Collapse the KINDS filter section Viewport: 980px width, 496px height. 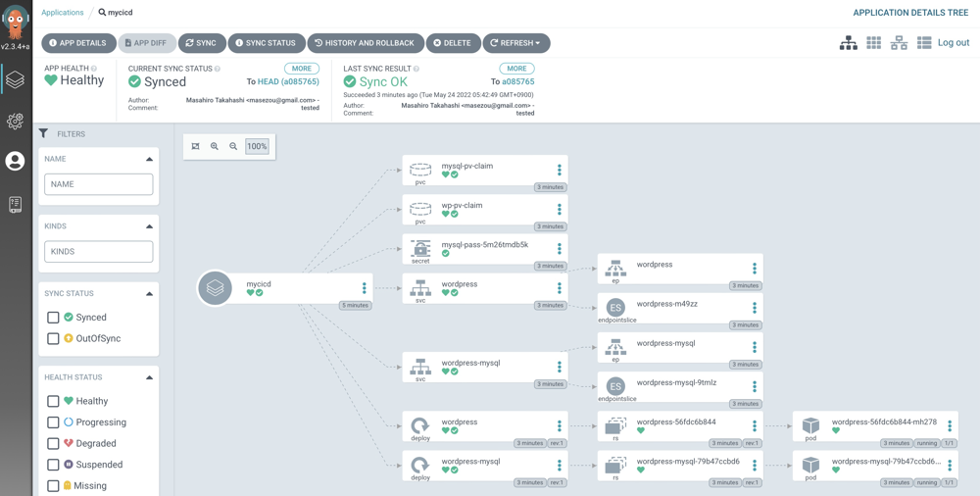149,226
